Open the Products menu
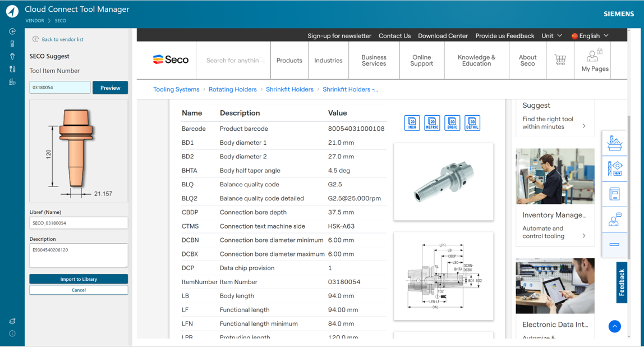The width and height of the screenshot is (644, 347). tap(289, 61)
